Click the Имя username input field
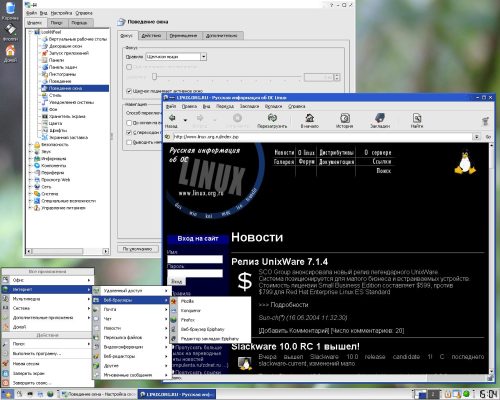The width and height of the screenshot is (500, 400). [195, 259]
